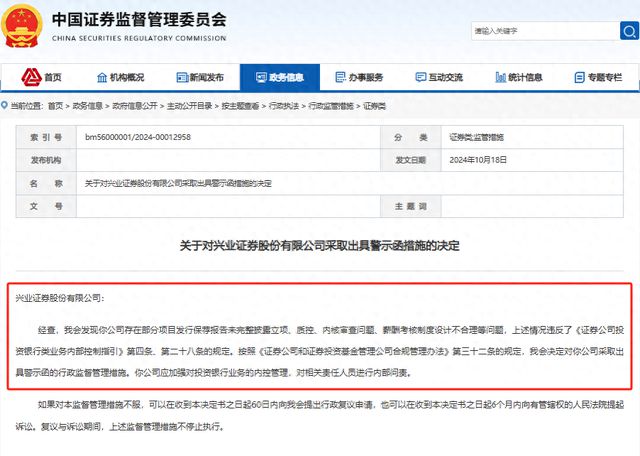The image size is (640, 456).
Task: Click the 主题词 label cell
Action: 411,206
